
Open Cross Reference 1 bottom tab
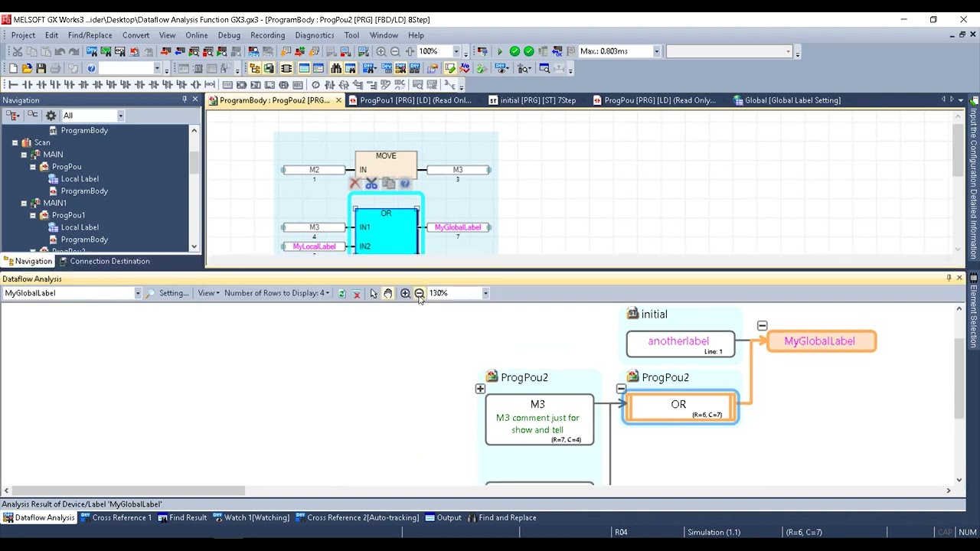tap(116, 518)
